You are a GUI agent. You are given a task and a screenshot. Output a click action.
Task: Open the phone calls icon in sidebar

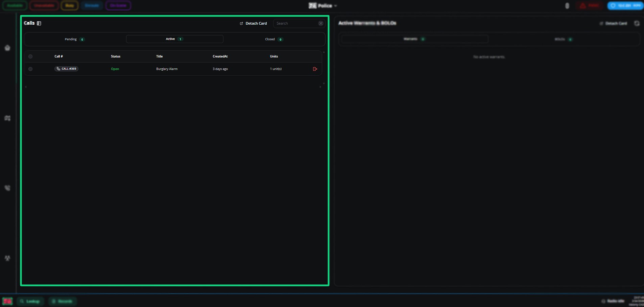coord(7,188)
